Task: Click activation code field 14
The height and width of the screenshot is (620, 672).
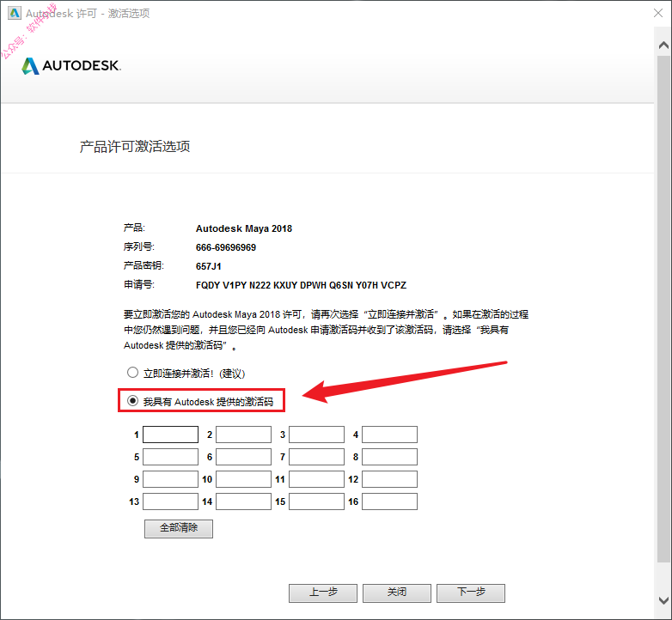Action: pyautogui.click(x=243, y=501)
